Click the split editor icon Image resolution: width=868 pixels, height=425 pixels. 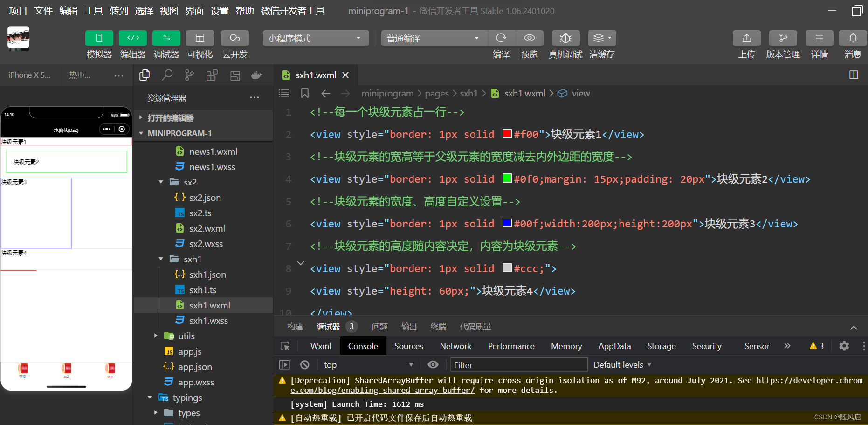pyautogui.click(x=854, y=75)
